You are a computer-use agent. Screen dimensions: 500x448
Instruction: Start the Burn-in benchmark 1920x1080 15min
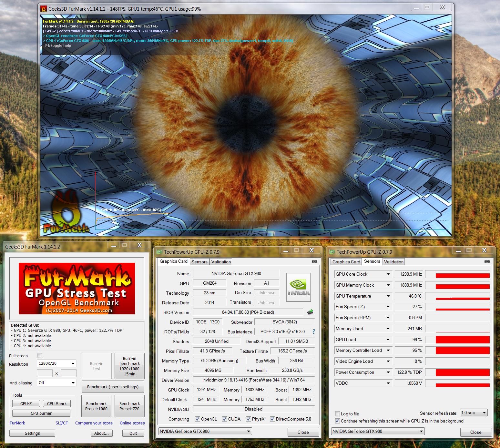(x=129, y=366)
